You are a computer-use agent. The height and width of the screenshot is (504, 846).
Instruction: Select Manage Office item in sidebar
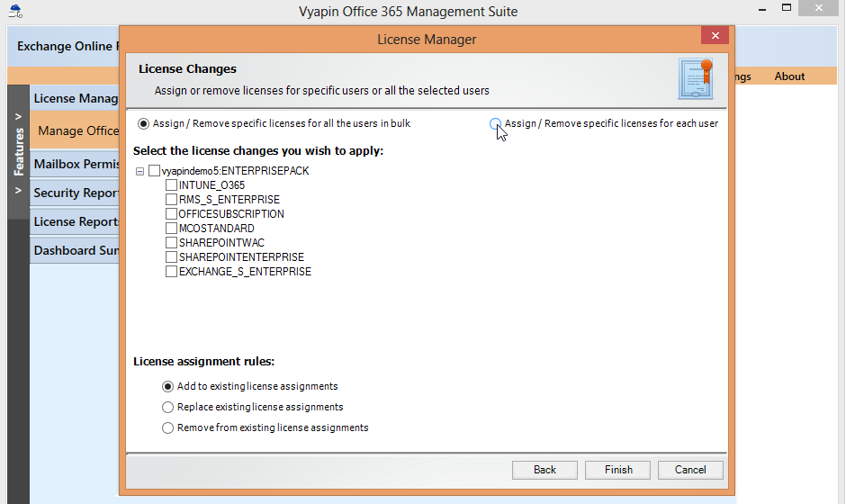[75, 130]
